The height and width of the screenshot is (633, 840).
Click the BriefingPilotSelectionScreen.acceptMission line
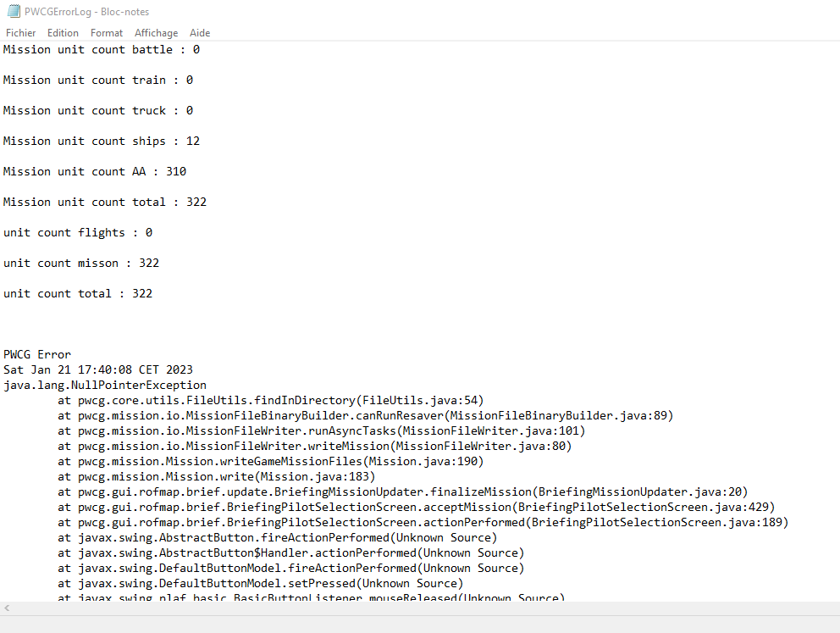tap(417, 507)
